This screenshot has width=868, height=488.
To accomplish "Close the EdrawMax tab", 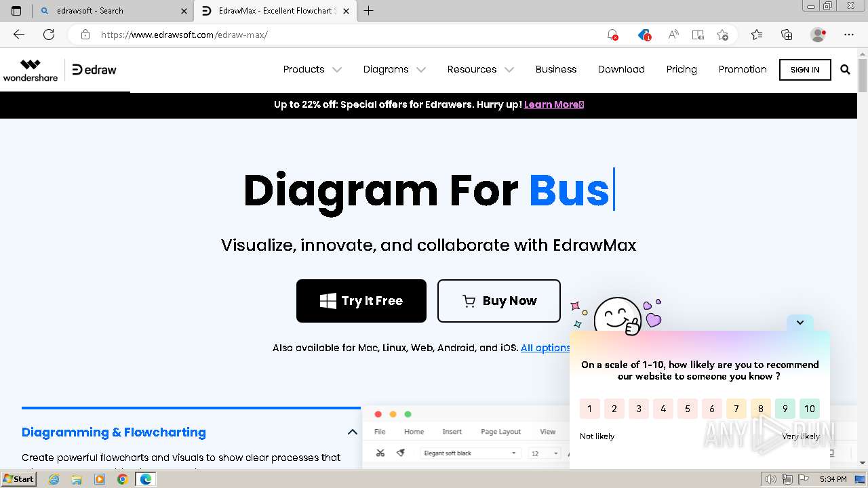I will click(x=347, y=11).
